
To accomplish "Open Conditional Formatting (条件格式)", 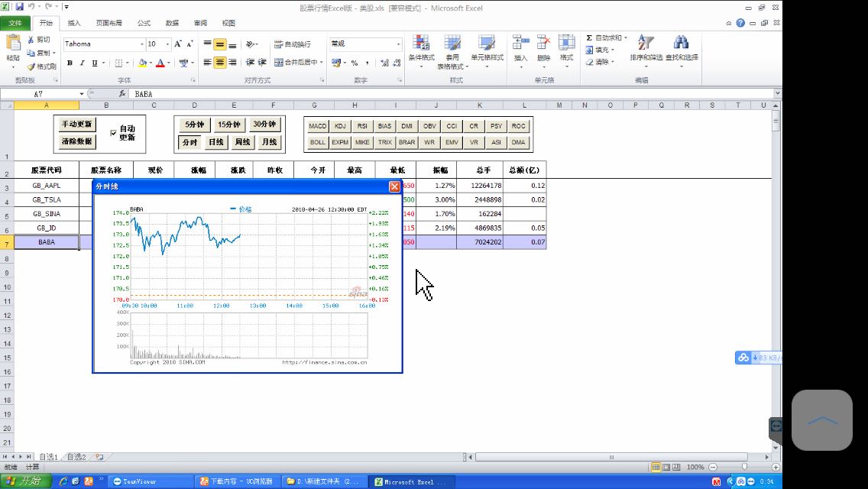I will (x=421, y=51).
